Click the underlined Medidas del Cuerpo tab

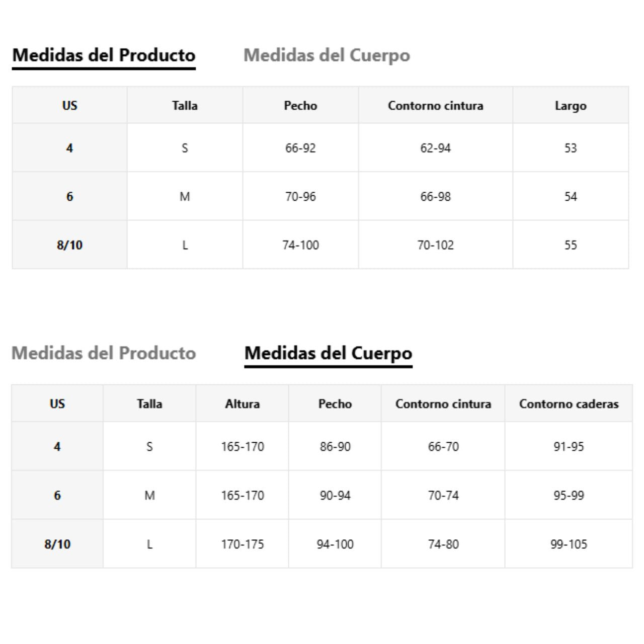[x=328, y=353]
